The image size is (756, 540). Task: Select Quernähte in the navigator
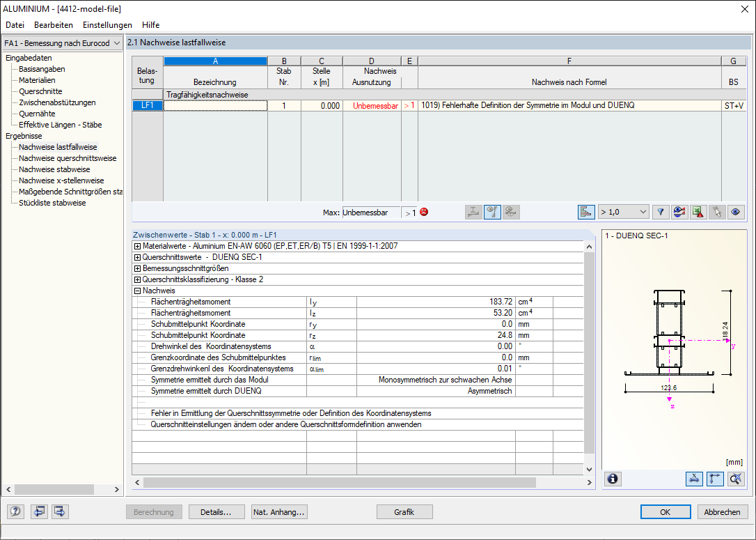pyautogui.click(x=37, y=114)
